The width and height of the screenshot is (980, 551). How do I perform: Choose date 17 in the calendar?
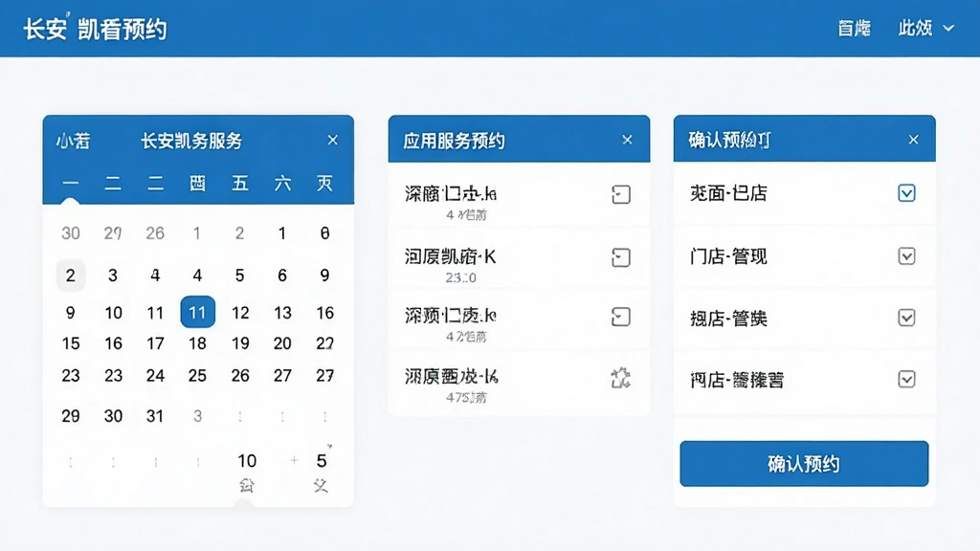pos(155,343)
